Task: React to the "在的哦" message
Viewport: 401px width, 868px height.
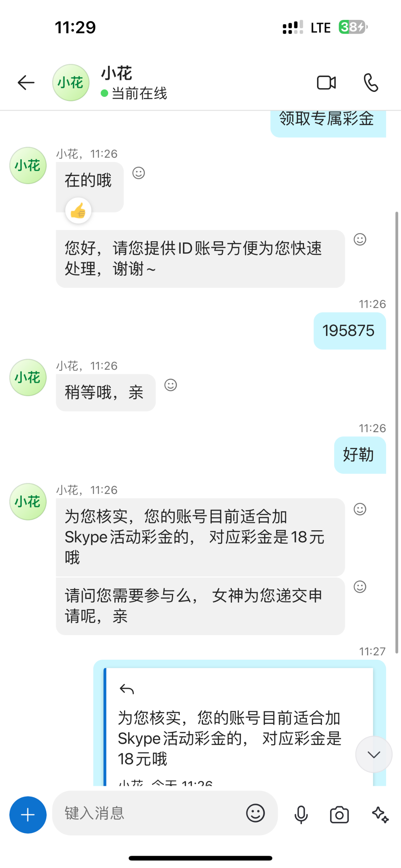Action: (139, 173)
